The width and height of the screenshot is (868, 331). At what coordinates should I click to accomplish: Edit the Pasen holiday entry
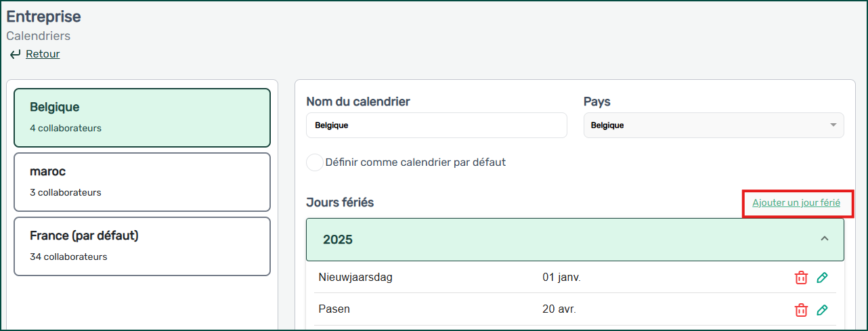click(822, 310)
